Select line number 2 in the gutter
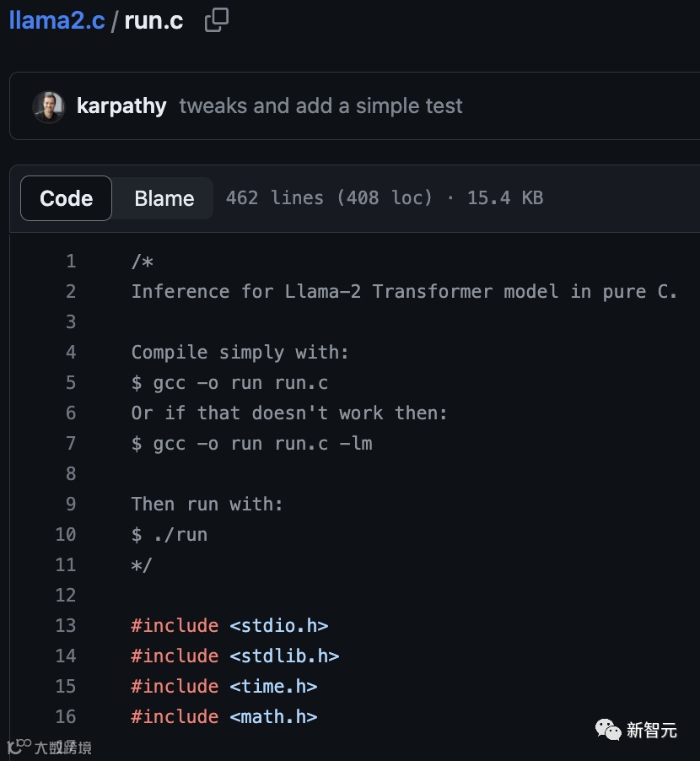This screenshot has width=700, height=761. (x=71, y=292)
